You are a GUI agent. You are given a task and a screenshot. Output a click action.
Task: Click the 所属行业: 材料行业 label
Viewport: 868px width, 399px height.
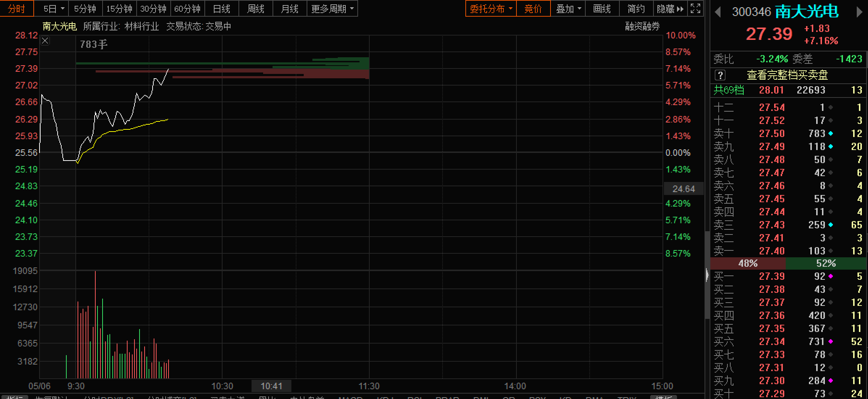click(x=121, y=26)
